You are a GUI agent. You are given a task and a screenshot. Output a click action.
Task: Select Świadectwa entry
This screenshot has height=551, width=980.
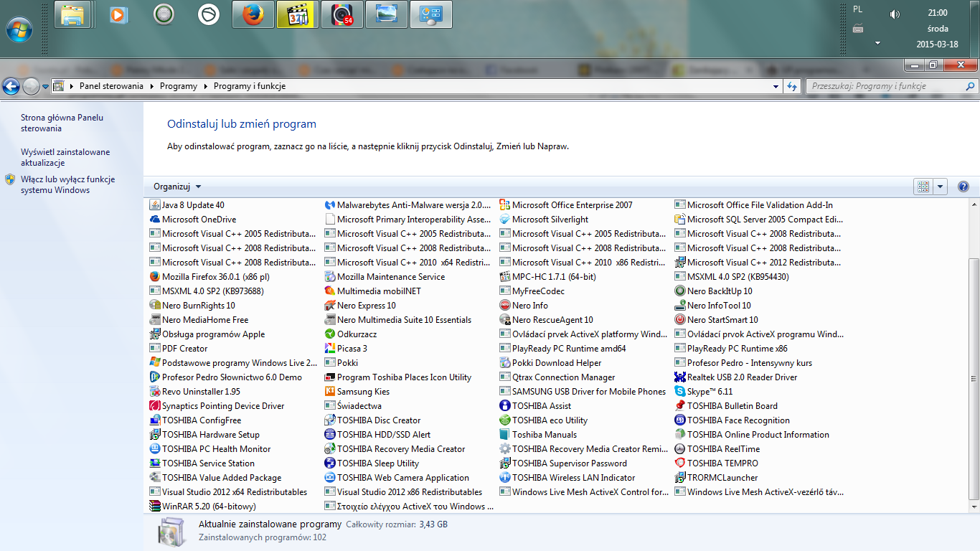pos(353,406)
